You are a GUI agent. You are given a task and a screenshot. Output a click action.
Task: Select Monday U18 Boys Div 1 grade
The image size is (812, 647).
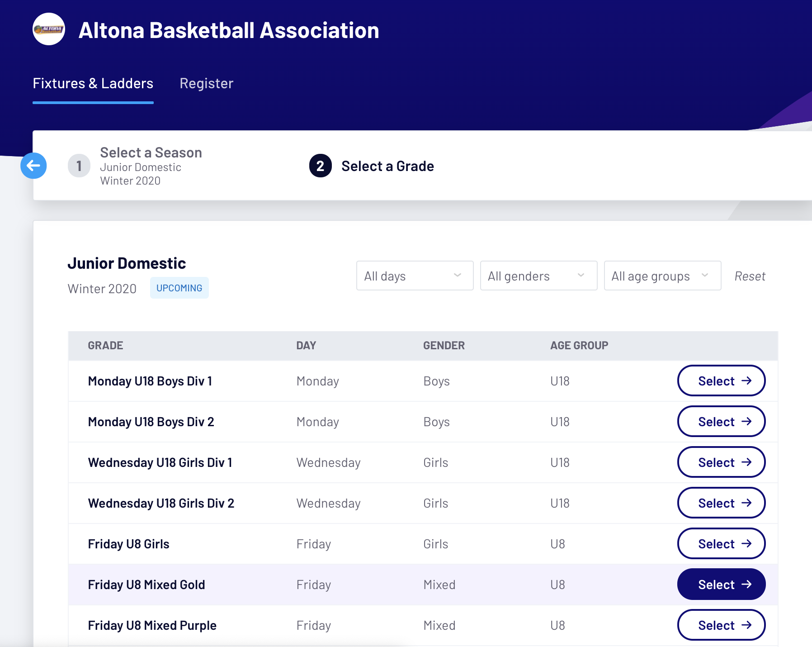(721, 381)
